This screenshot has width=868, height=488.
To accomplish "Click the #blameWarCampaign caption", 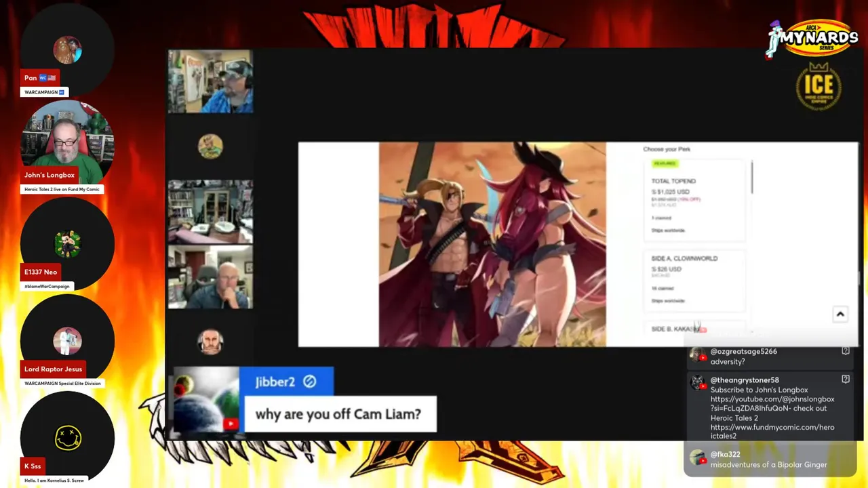I will [47, 286].
